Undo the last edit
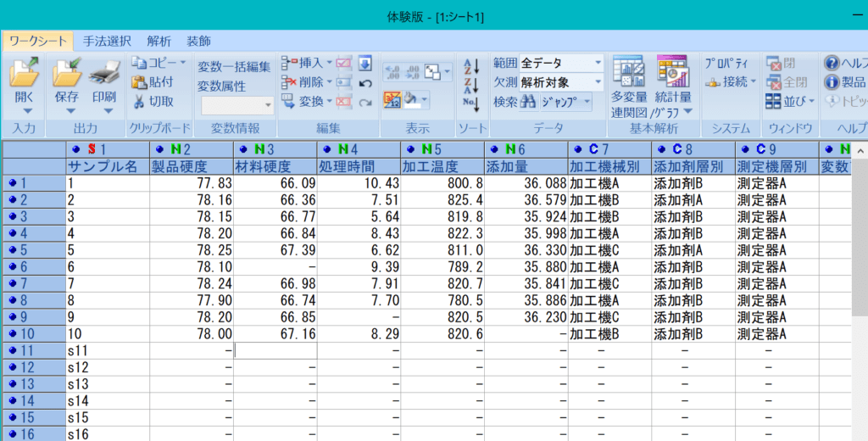The height and width of the screenshot is (441, 868). [x=364, y=83]
